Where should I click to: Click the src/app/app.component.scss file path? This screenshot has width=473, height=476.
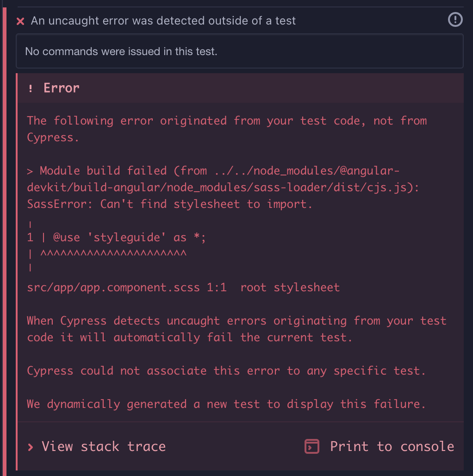pos(114,287)
